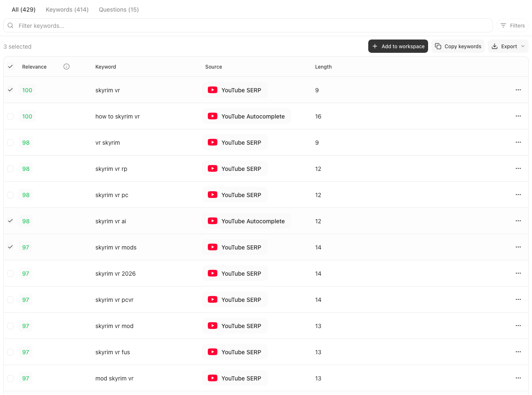This screenshot has width=532, height=395.
Task: Click the 'skyrim vr mods' keyword text
Action: pos(116,247)
